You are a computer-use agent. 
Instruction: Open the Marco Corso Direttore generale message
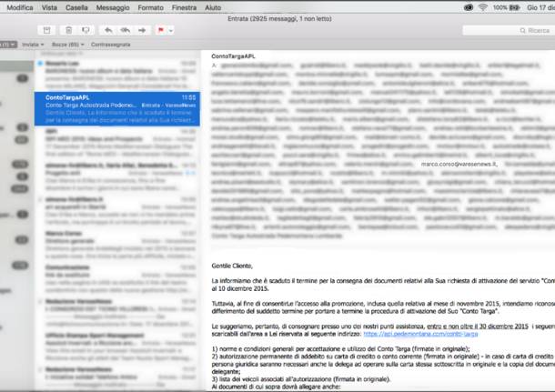tap(117, 245)
